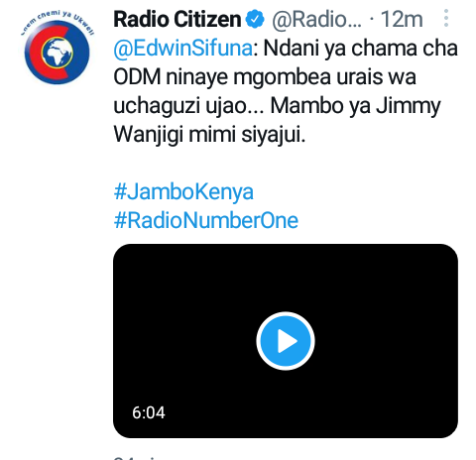Screen dimensions: 476x460
Task: Click the line 'Wanjigi mimi siyajui.'
Action: coord(209,135)
